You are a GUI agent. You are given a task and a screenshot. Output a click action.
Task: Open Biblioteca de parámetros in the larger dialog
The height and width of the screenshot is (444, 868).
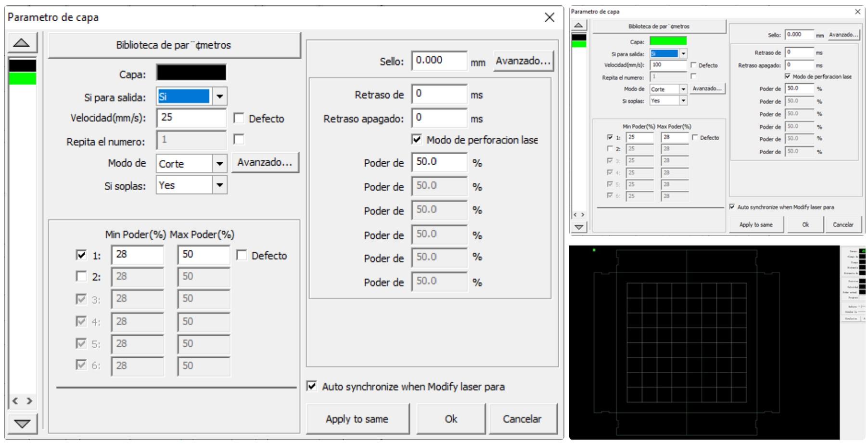click(x=174, y=45)
